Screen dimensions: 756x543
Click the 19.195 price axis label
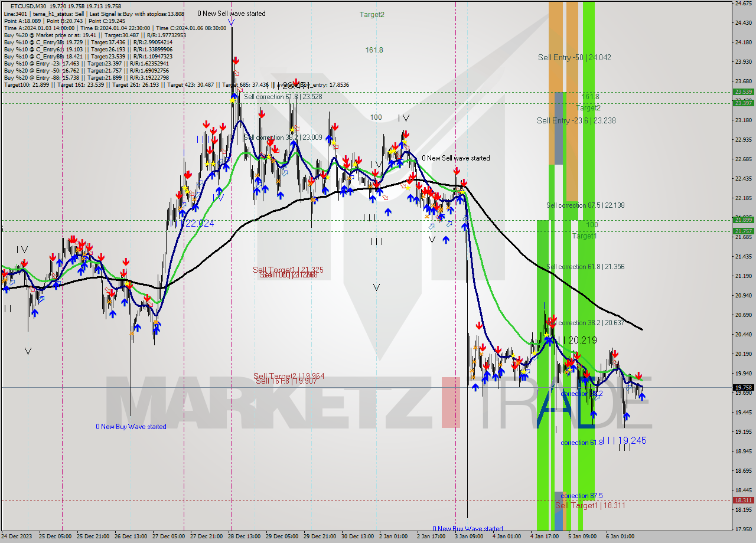coord(743,432)
